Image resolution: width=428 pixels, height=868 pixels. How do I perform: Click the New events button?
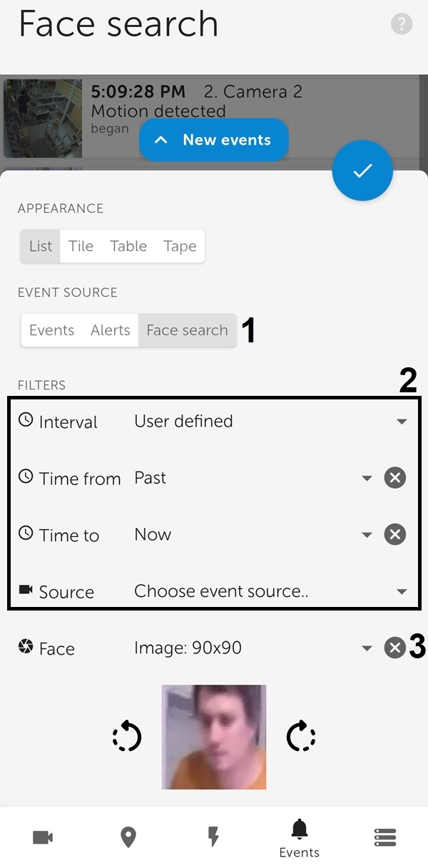pyautogui.click(x=214, y=140)
